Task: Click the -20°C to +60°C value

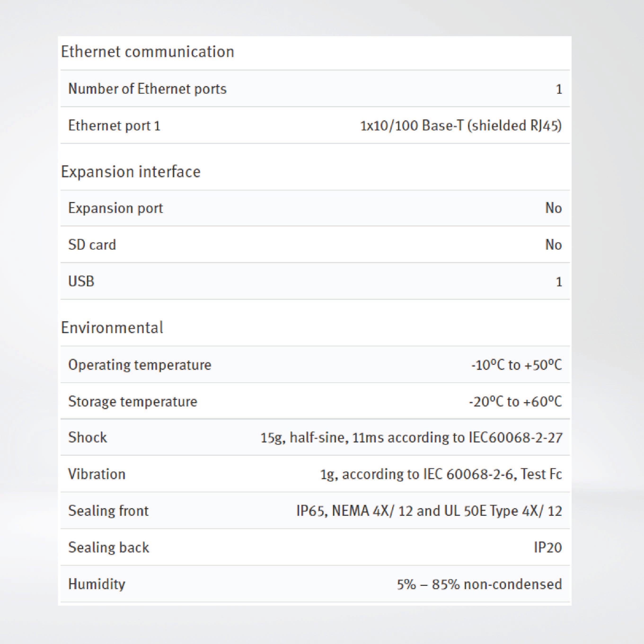Action: 515,401
